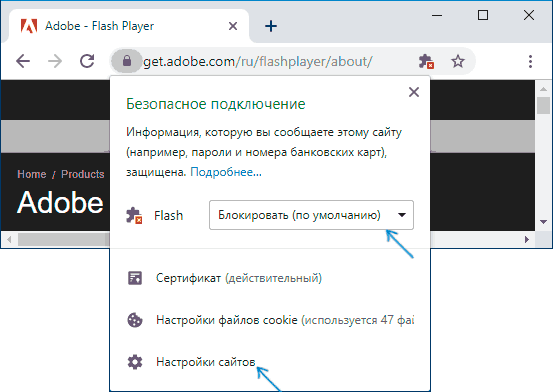Open Chrome three-dot menu
The height and width of the screenshot is (392, 553).
530,61
